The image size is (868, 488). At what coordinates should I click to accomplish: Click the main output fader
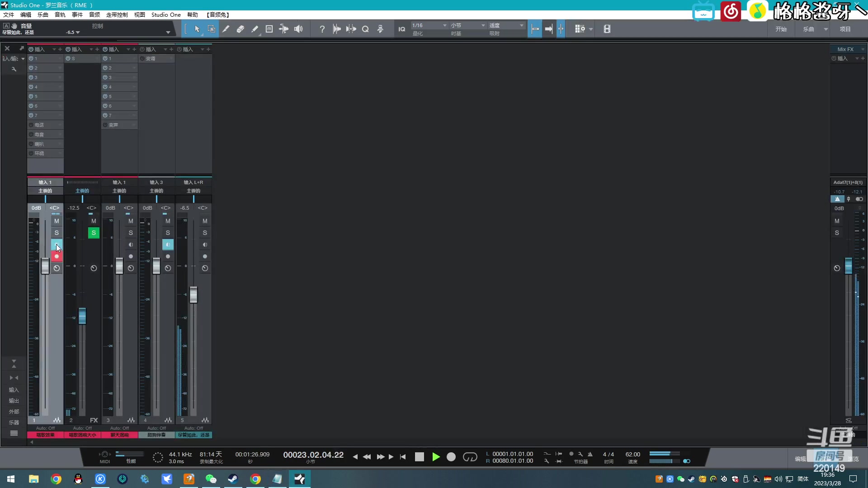tap(849, 266)
